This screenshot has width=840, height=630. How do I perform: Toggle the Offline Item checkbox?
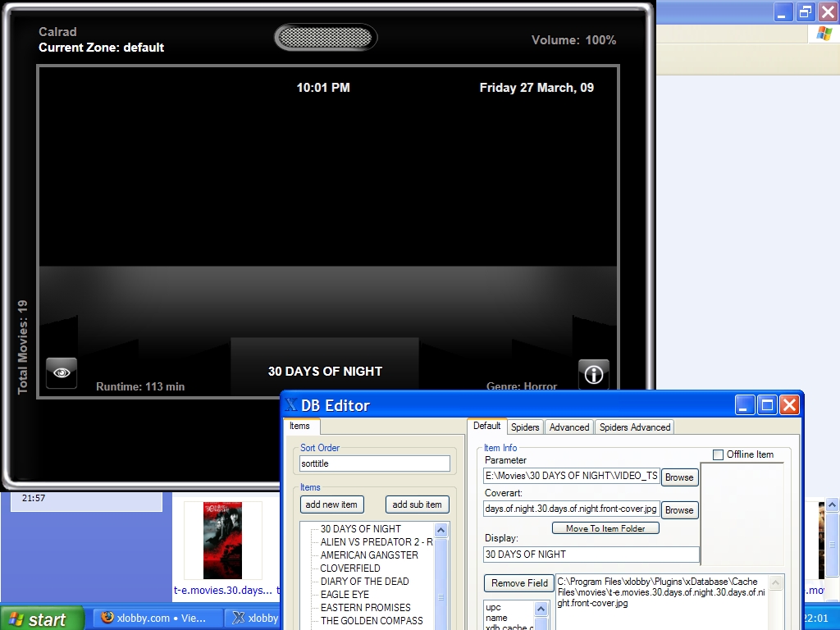(718, 454)
